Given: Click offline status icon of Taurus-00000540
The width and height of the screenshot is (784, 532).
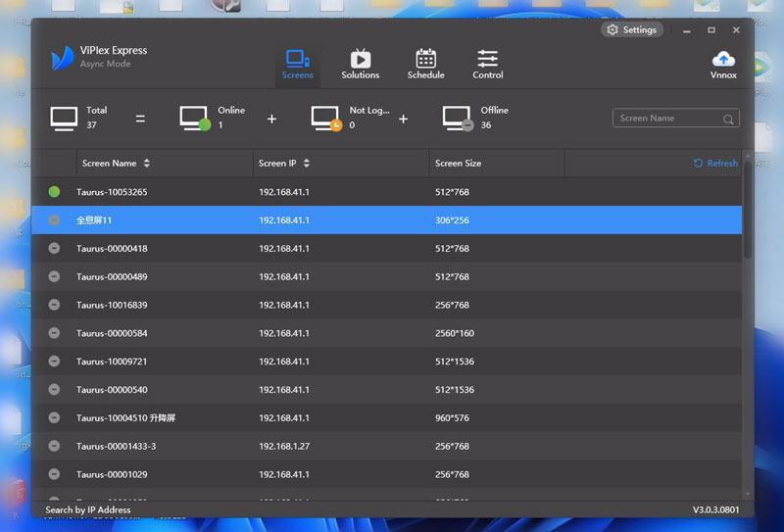Looking at the screenshot, I should (54, 390).
